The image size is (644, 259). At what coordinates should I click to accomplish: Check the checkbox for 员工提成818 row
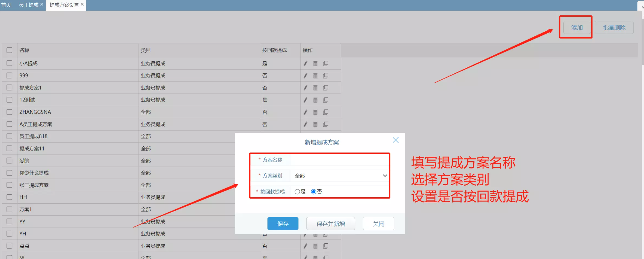(9, 136)
